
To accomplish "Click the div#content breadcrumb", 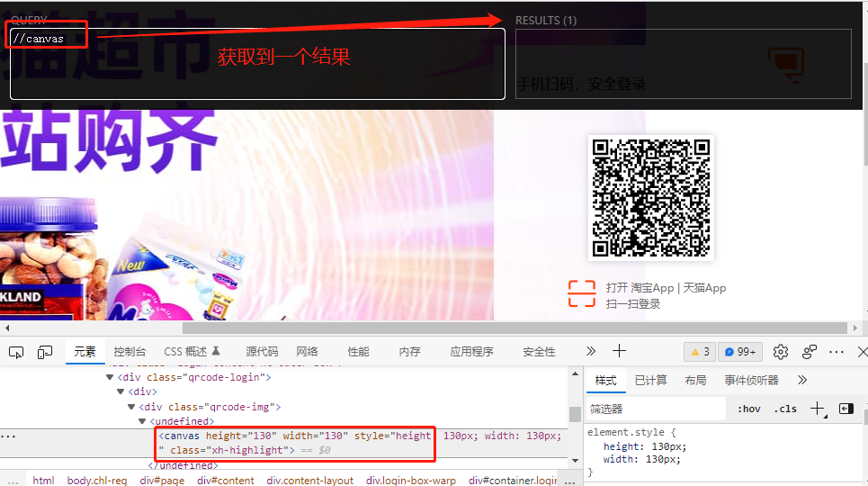I will (x=225, y=480).
